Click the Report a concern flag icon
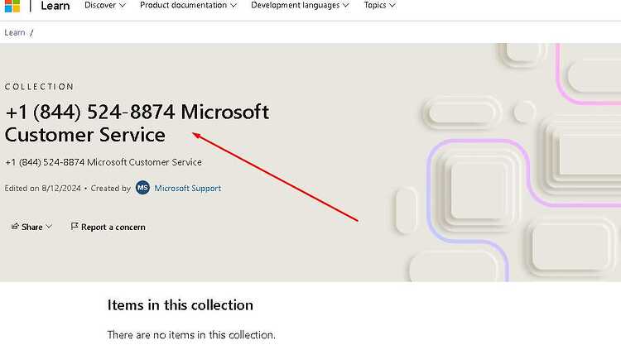The width and height of the screenshot is (621, 364). [74, 227]
